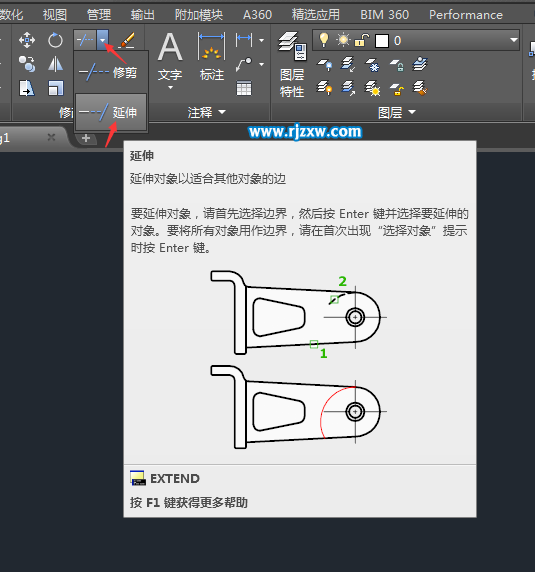Screen dimensions: 535x572
Task: Select the Linear dimension icon
Action: point(244,40)
